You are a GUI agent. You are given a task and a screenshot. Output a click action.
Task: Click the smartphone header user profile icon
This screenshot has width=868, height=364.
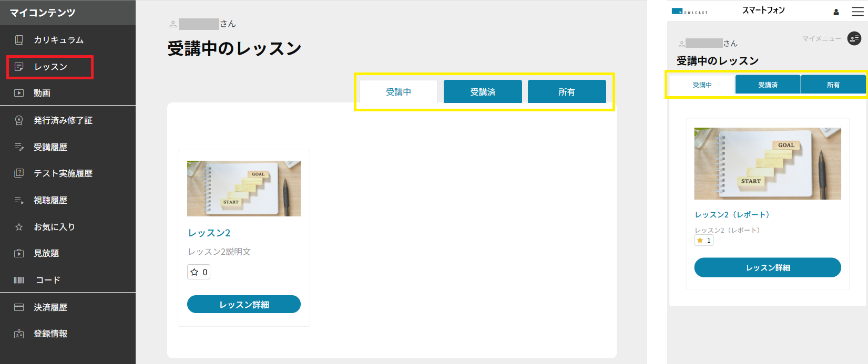[x=836, y=12]
